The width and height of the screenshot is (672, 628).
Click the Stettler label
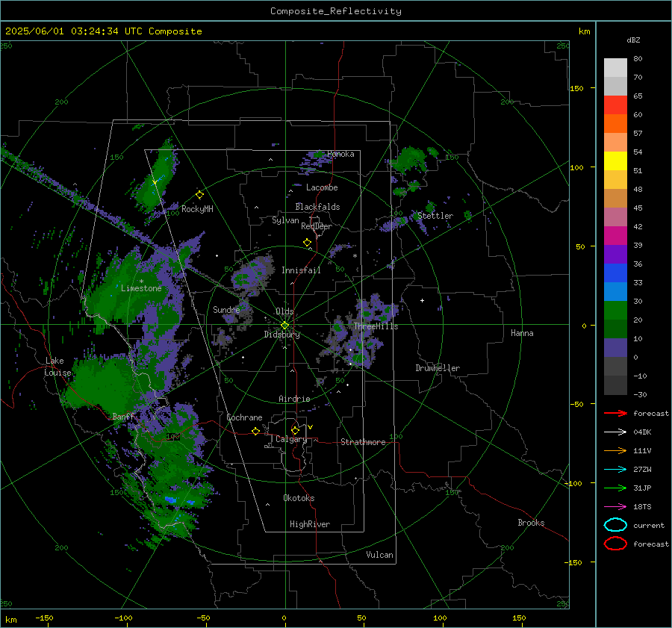click(x=435, y=216)
